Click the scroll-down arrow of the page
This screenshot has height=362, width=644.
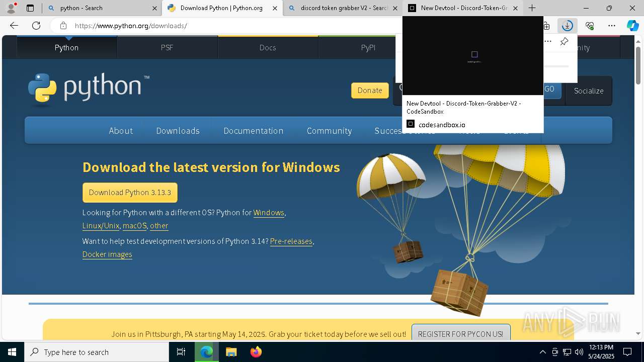pyautogui.click(x=638, y=333)
